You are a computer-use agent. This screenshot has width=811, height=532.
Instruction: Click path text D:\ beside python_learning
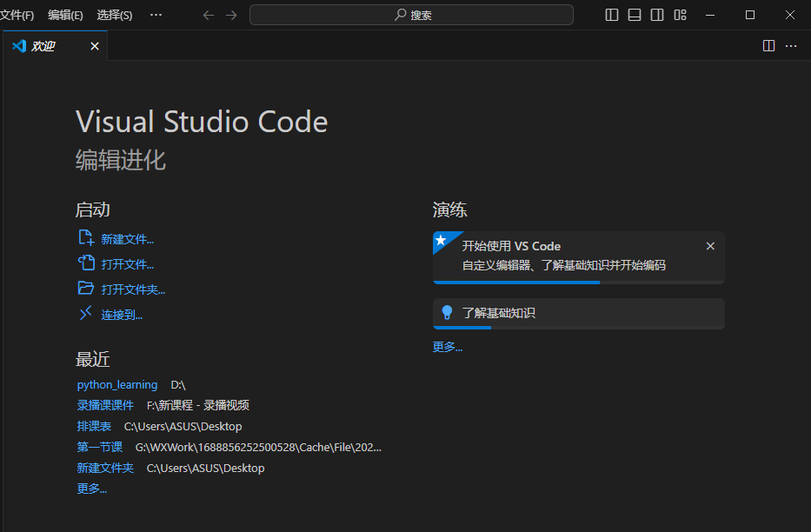tap(178, 385)
